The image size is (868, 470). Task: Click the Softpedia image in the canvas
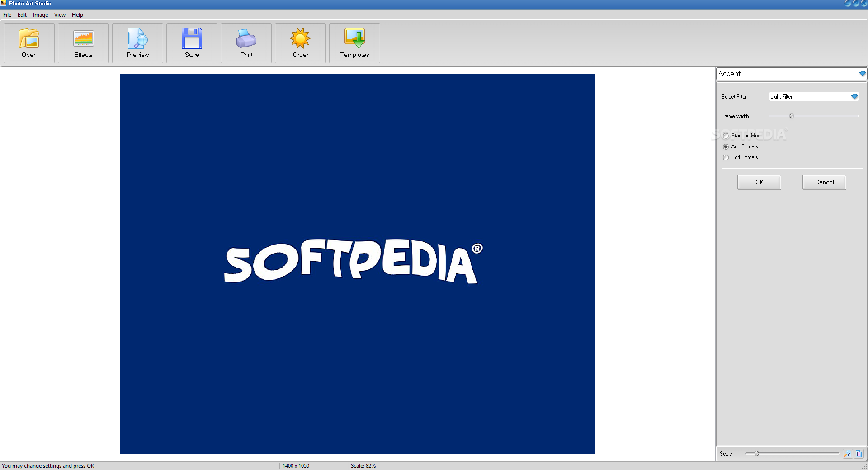[x=357, y=264]
